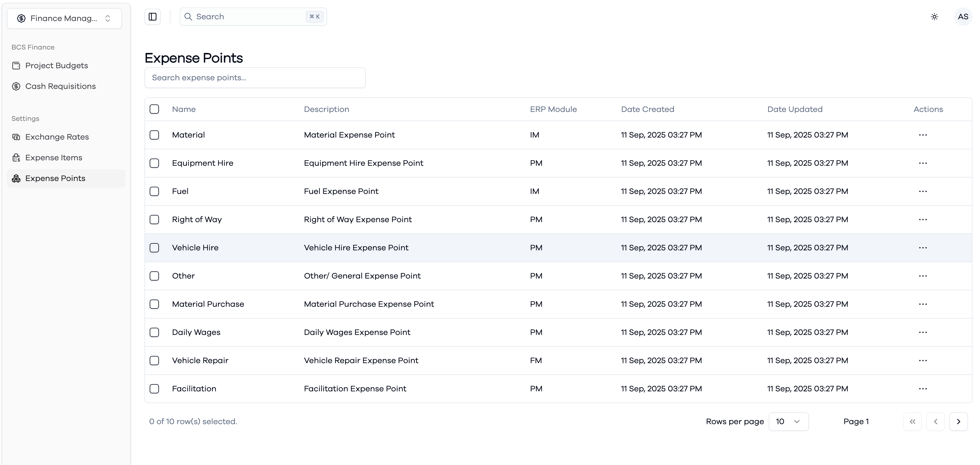Open the AS user avatar menu
Screen dimensions: 980x465
point(963,17)
